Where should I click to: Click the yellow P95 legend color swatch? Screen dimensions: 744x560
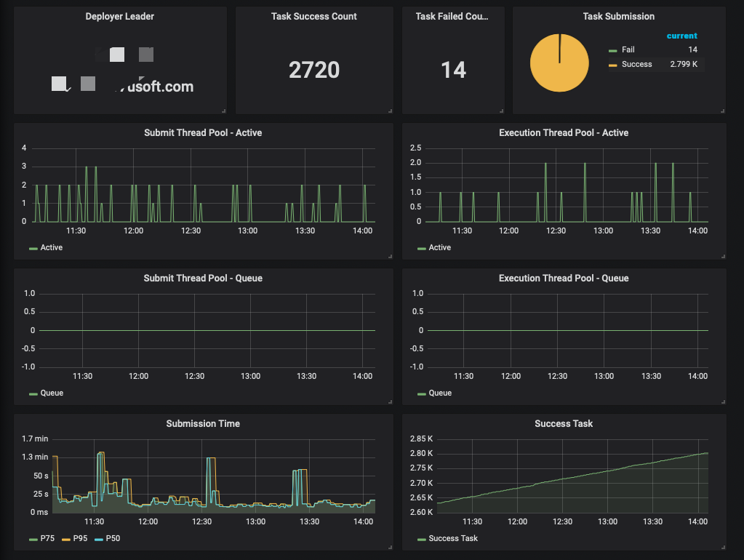(65, 539)
